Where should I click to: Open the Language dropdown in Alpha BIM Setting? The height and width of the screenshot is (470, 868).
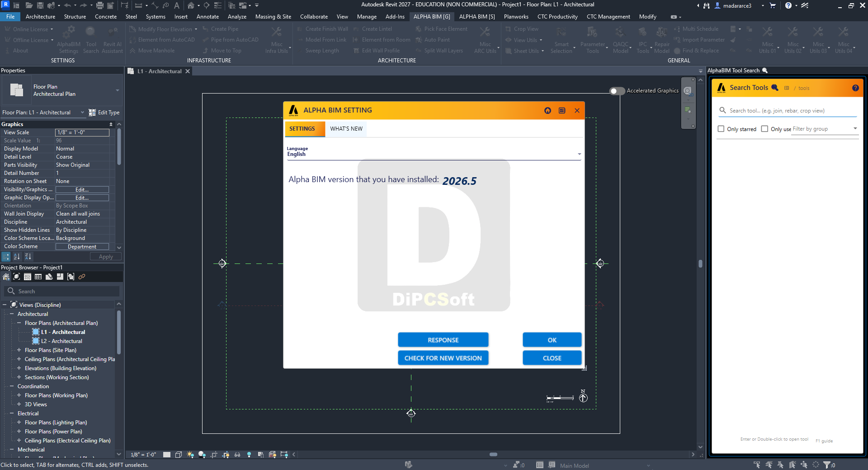434,155
